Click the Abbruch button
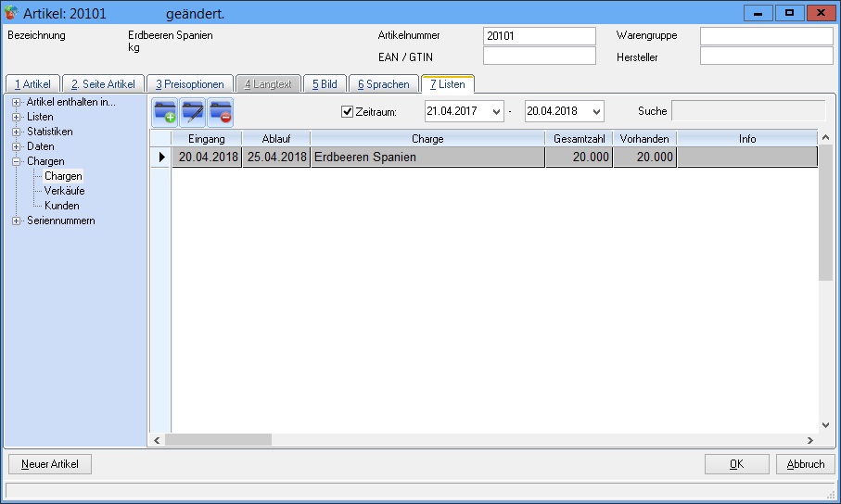The image size is (841, 504). 805,464
